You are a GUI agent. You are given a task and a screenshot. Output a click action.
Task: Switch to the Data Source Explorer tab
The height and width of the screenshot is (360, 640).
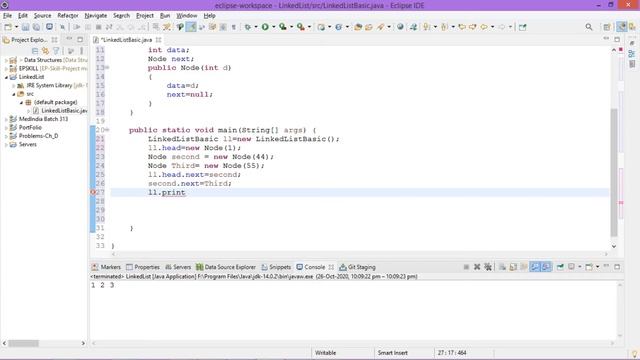226,267
